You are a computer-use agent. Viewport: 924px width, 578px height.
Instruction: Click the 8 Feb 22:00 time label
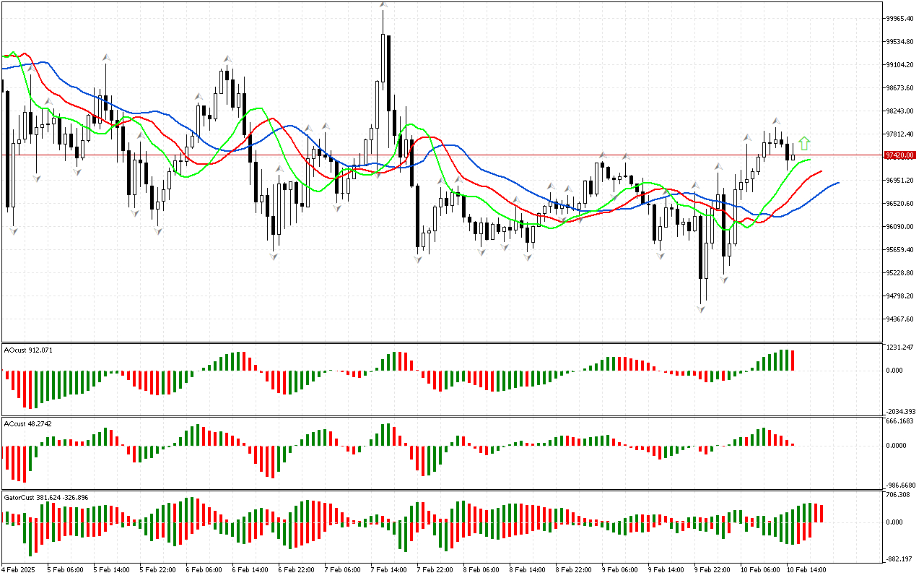click(574, 569)
